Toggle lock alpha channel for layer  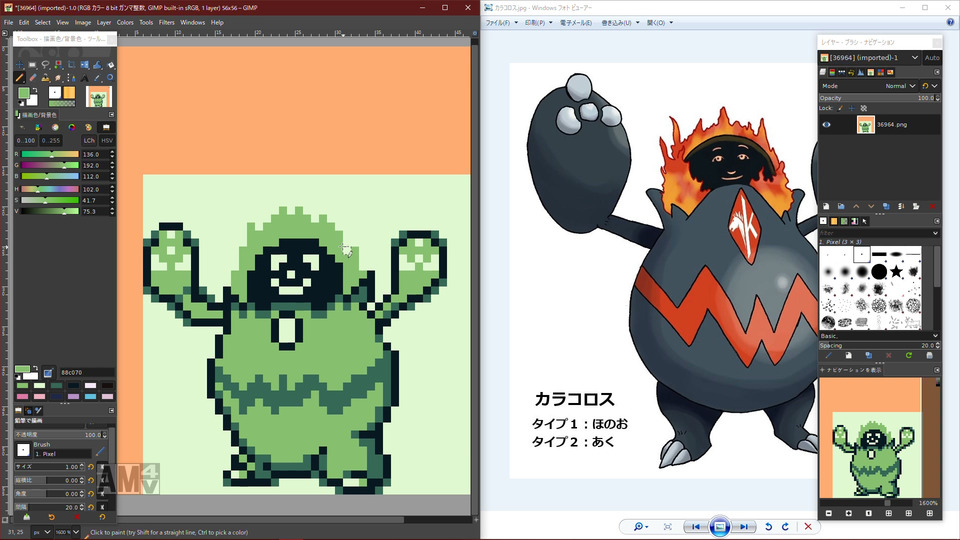point(864,108)
